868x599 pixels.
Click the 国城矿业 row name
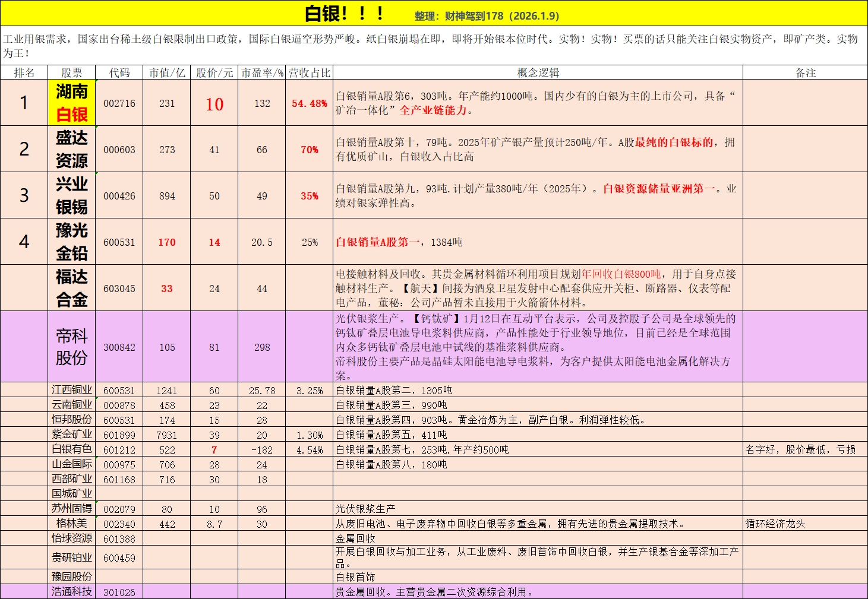[x=72, y=494]
